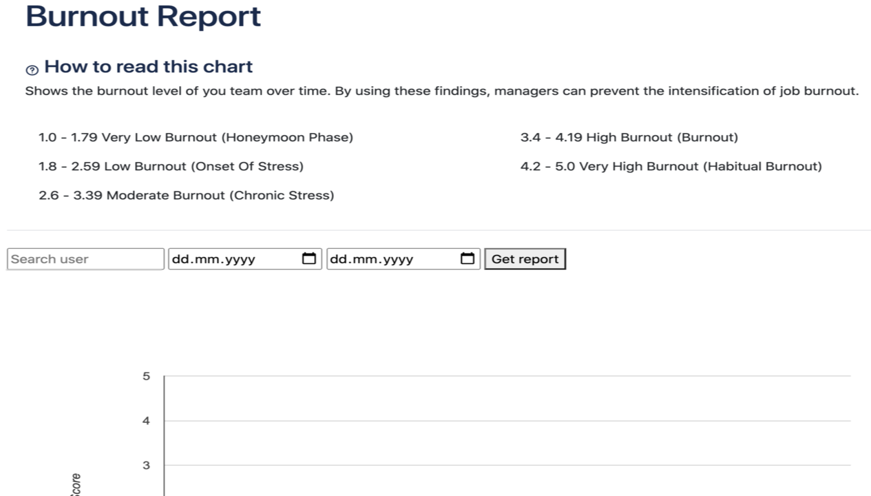Image resolution: width=871 pixels, height=496 pixels.
Task: Open the first date field's calendar picker
Action: click(x=309, y=259)
